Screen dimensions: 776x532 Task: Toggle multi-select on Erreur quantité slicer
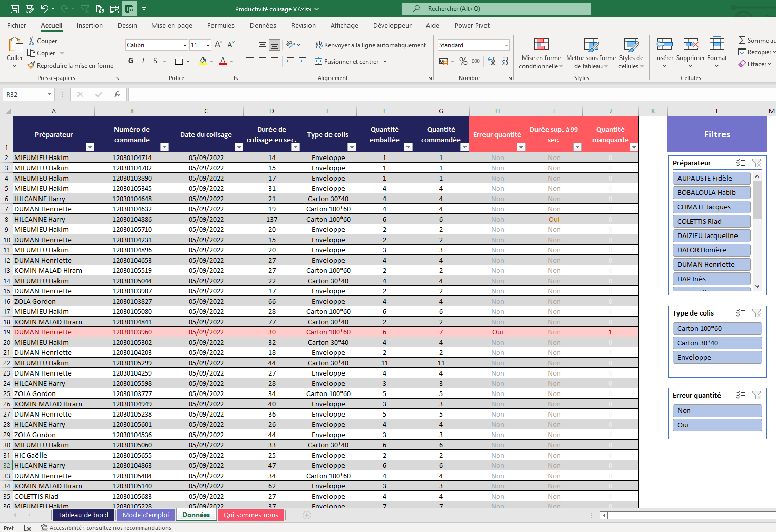pos(740,395)
